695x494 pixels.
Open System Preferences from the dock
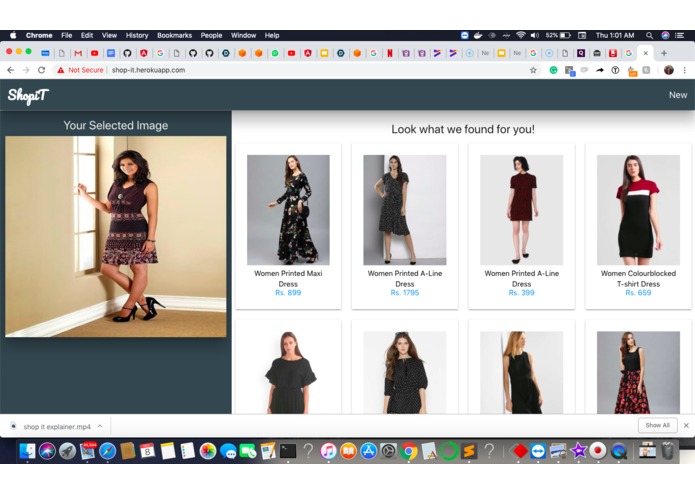(x=388, y=451)
